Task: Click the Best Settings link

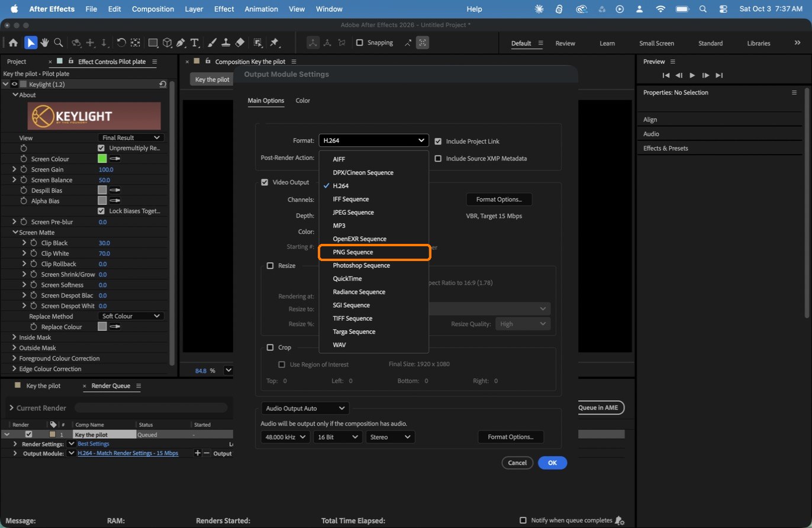Action: (94, 444)
